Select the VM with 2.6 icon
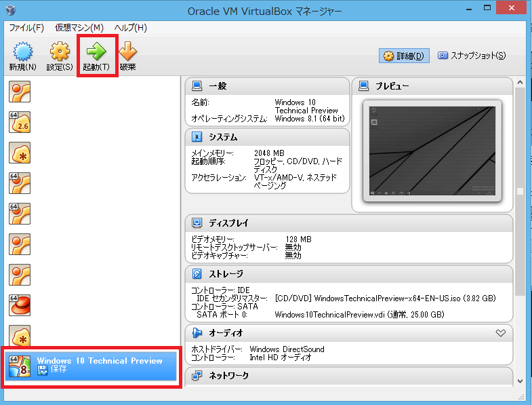Image resolution: width=532 pixels, height=405 pixels. click(20, 122)
